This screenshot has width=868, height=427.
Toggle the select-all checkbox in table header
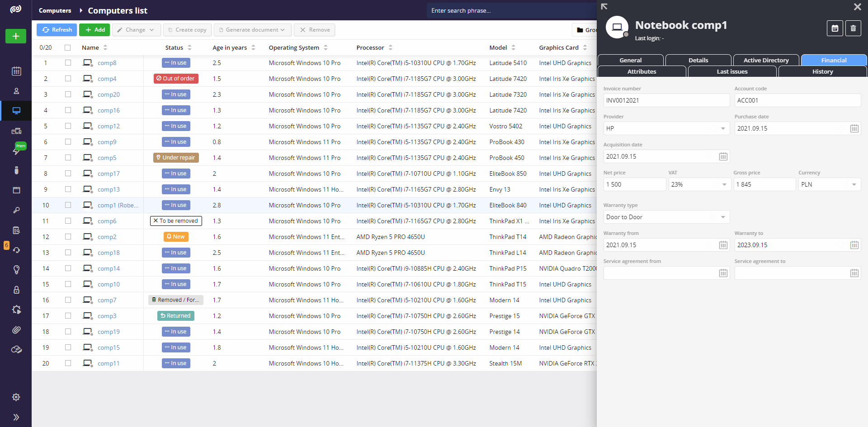[x=68, y=47]
